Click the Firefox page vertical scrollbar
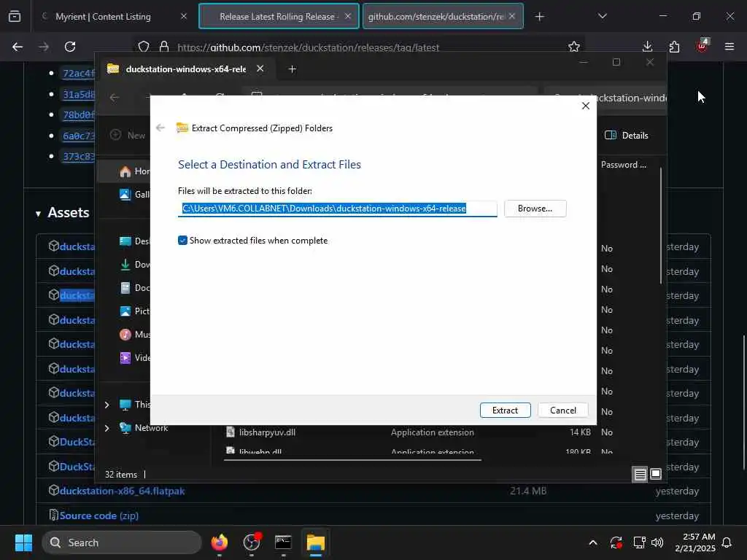The height and width of the screenshot is (560, 747). 743,402
